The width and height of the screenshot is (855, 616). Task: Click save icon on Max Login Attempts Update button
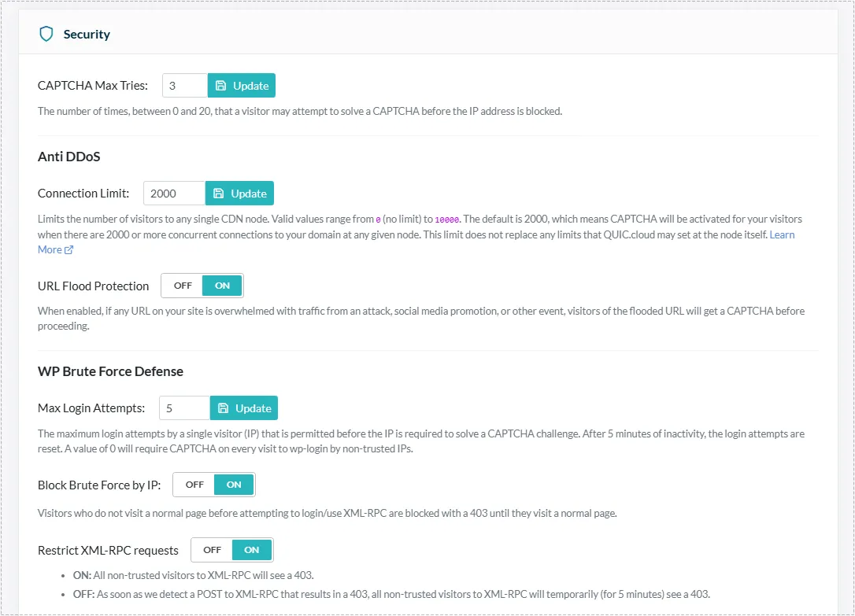[224, 408]
